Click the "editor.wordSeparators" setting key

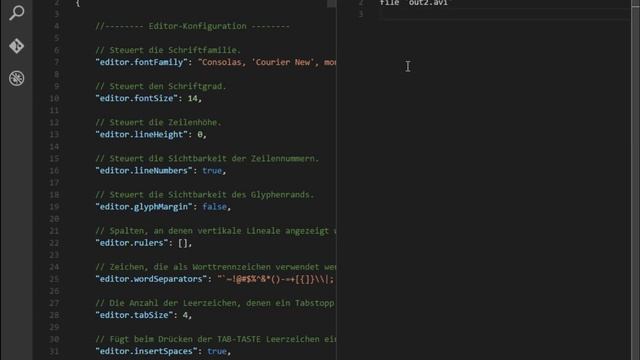coord(151,279)
